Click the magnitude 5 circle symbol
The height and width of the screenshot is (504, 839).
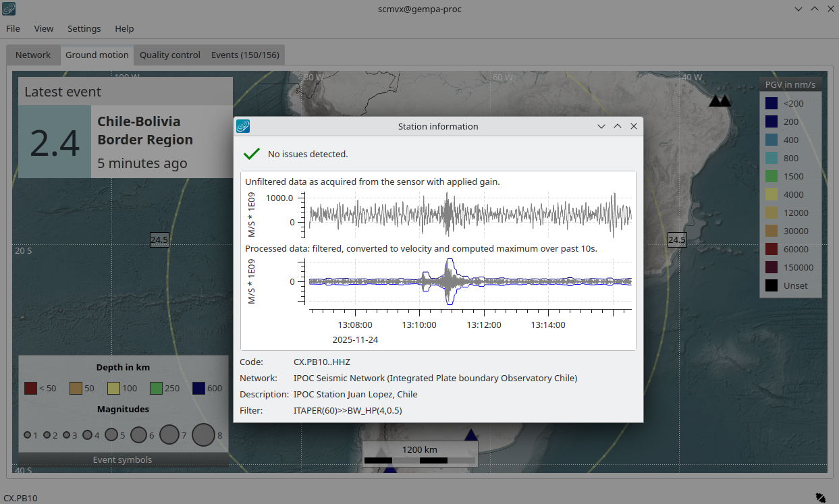click(111, 435)
